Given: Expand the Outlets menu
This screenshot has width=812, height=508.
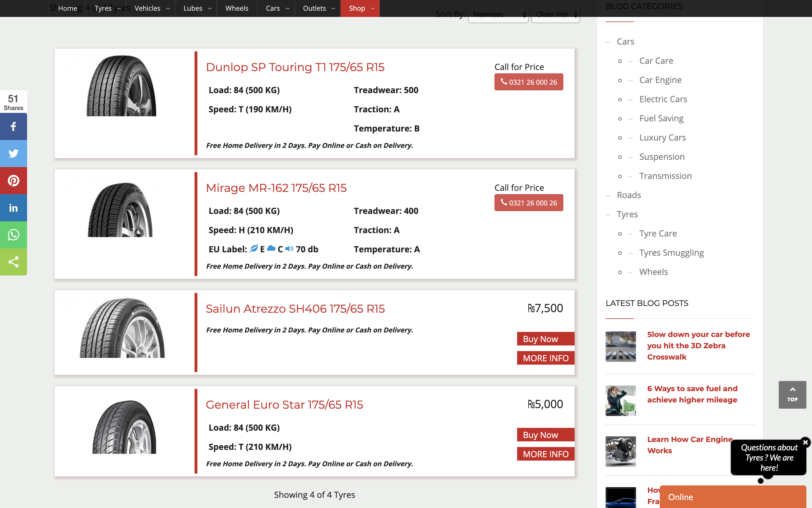Looking at the screenshot, I should [x=317, y=8].
